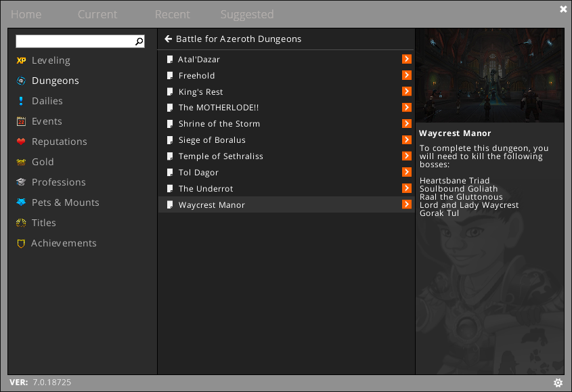Load Siege of Boralus with orange arrow
Viewport: 572px width, 392px height.
pyautogui.click(x=407, y=139)
